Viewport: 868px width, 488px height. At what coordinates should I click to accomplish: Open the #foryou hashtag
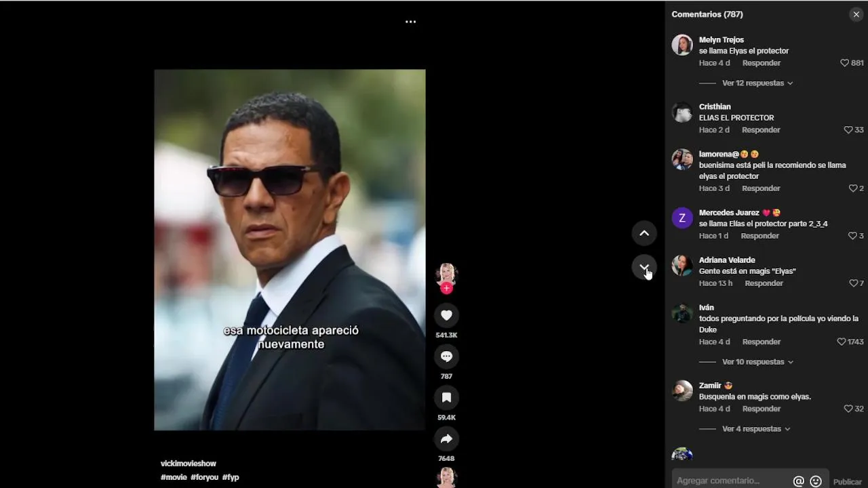click(x=204, y=477)
